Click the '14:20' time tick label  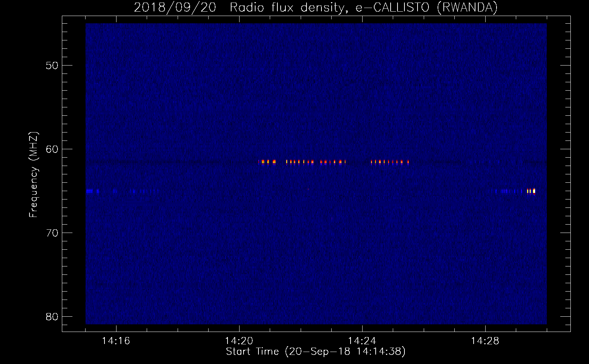(239, 341)
